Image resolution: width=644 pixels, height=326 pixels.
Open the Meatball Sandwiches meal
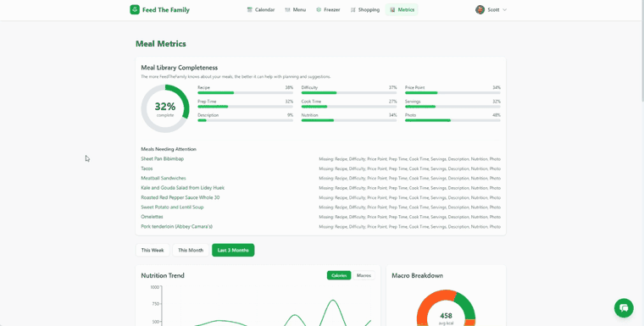pos(164,178)
